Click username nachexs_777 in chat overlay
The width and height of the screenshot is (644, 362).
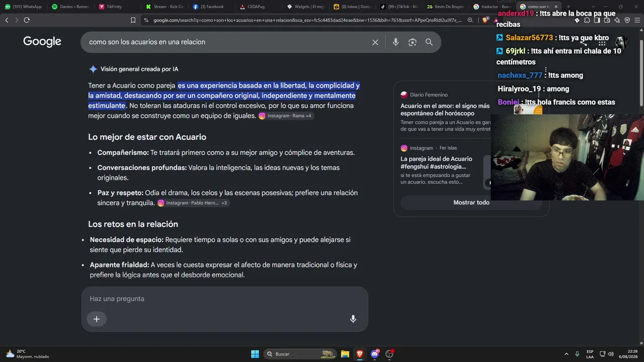520,75
